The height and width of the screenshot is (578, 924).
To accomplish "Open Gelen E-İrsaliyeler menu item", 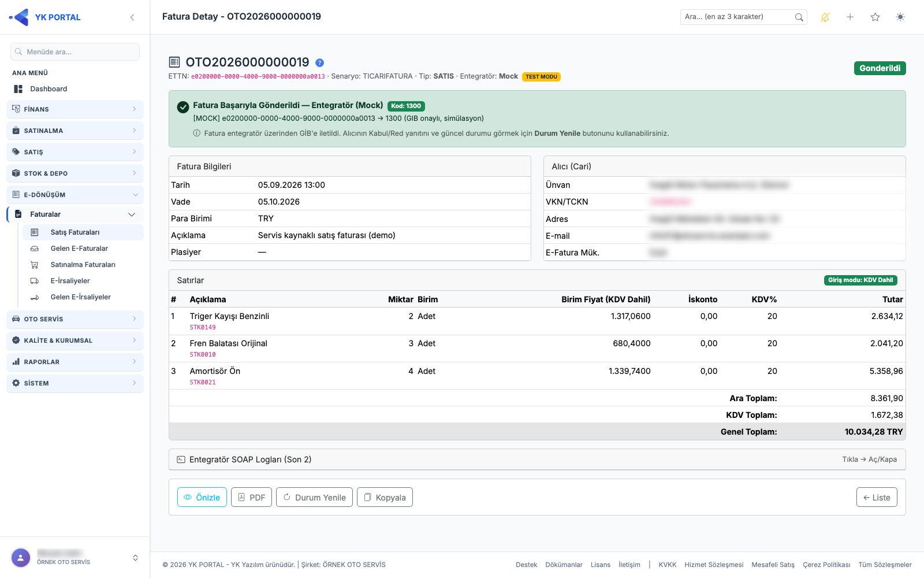I will point(83,297).
